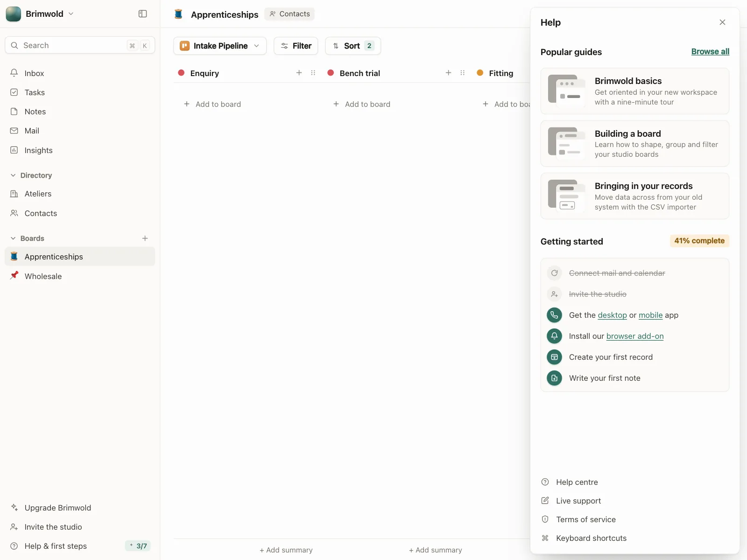Open the Sort settings
Viewport: 747px width, 560px height.
pos(353,46)
